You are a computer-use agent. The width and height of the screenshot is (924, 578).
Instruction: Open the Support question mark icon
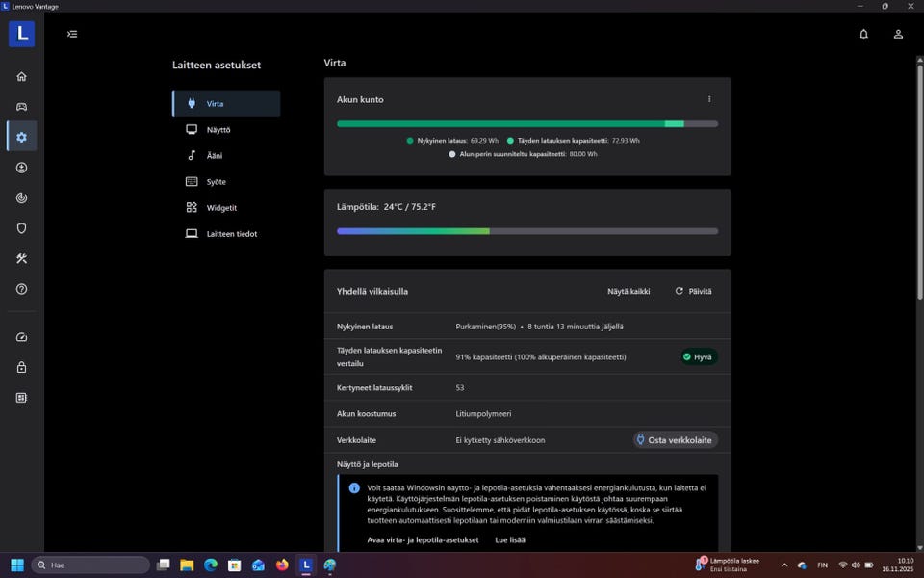pyautogui.click(x=21, y=289)
